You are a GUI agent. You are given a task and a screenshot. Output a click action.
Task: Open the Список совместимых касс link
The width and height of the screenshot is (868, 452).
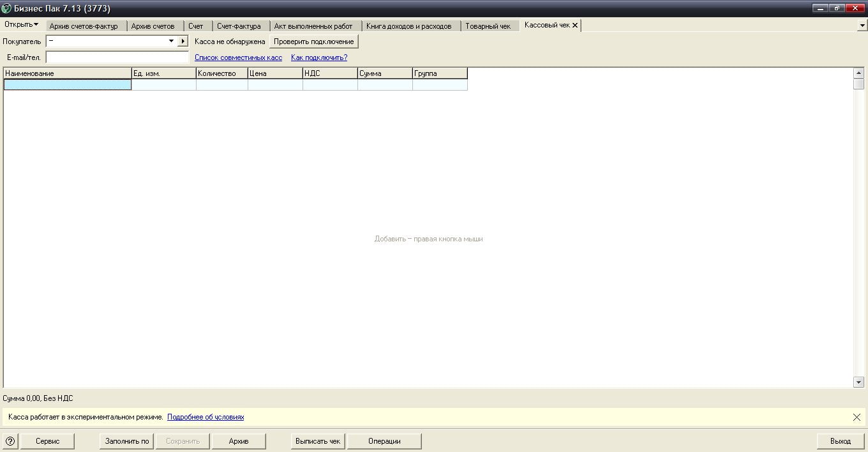pyautogui.click(x=238, y=57)
